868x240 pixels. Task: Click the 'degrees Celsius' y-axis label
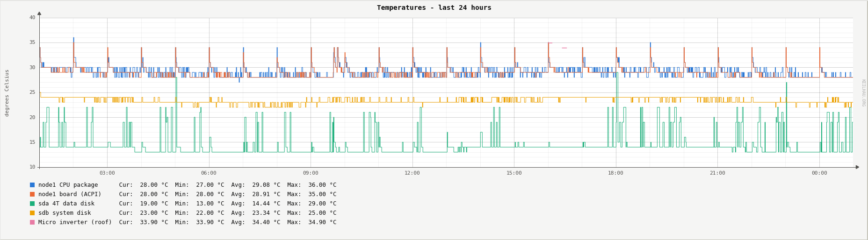7,92
